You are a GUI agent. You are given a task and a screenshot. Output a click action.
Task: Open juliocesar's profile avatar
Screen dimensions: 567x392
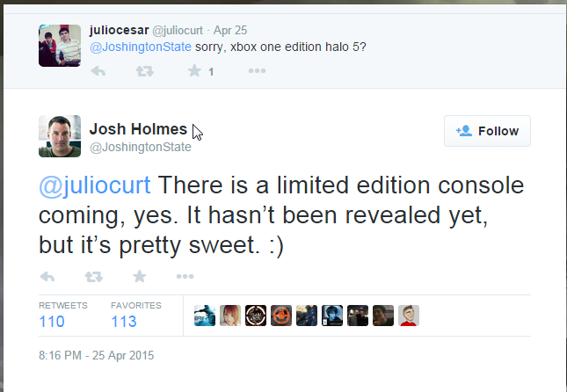point(60,46)
